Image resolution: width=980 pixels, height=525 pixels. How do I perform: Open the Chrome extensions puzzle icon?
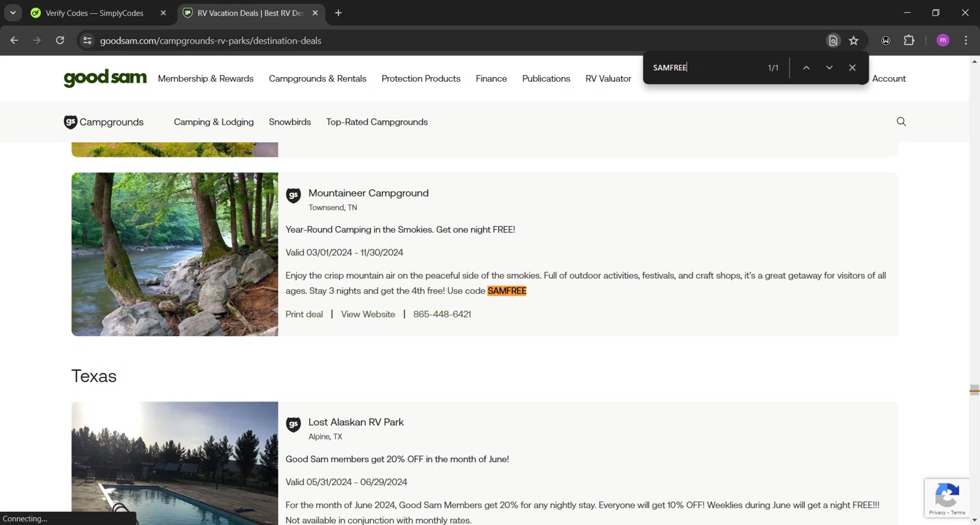pos(909,40)
